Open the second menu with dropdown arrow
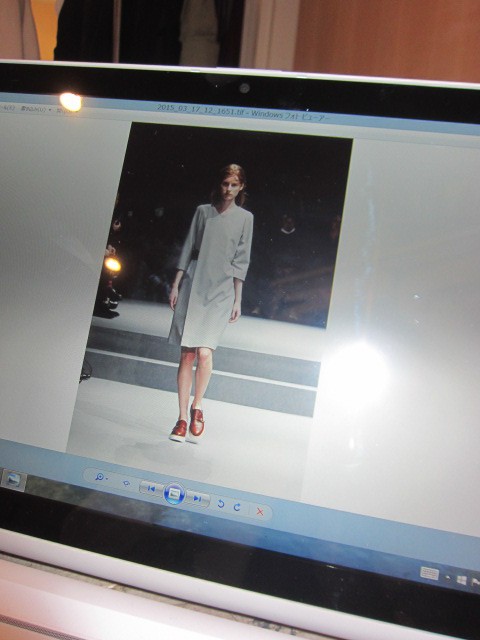 pos(34,109)
